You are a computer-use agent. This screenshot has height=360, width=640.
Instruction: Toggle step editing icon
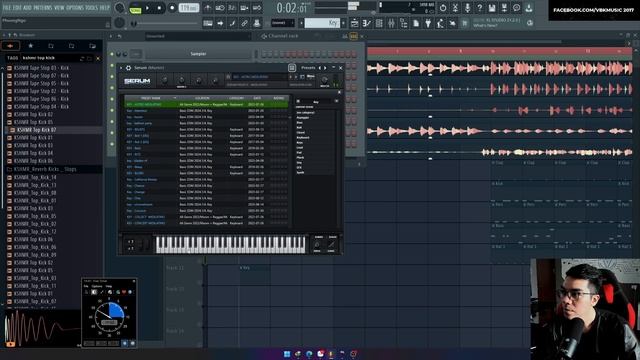[232, 23]
